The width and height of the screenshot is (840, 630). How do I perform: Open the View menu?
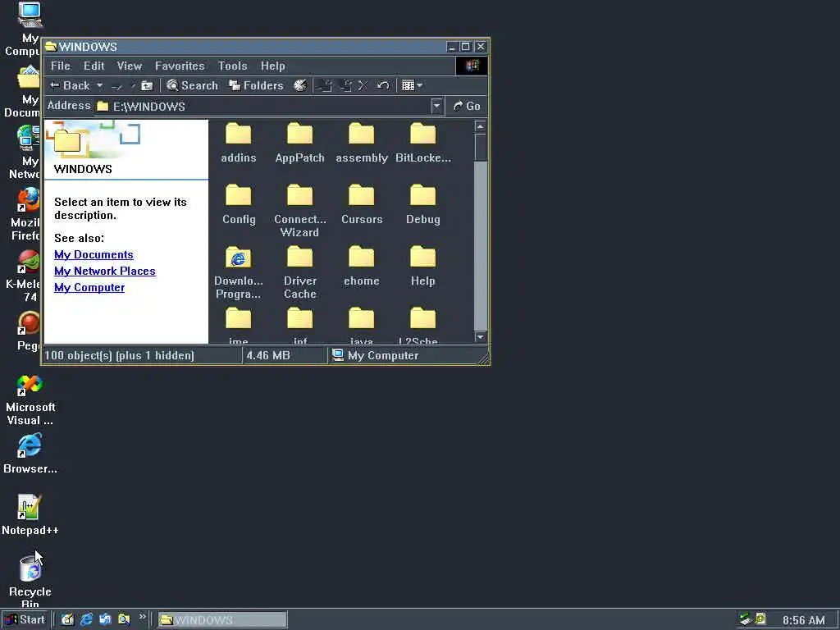tap(130, 66)
